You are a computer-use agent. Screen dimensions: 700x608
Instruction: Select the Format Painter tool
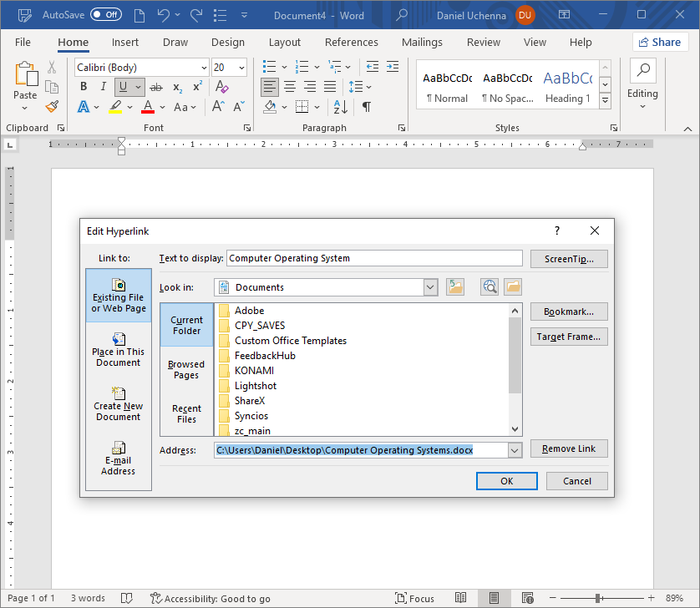point(50,105)
